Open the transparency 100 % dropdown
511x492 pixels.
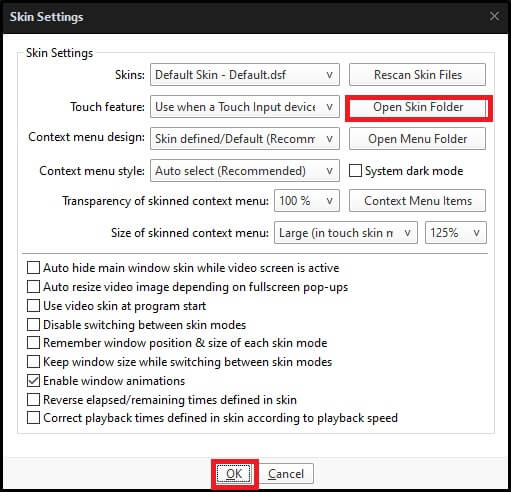(307, 201)
